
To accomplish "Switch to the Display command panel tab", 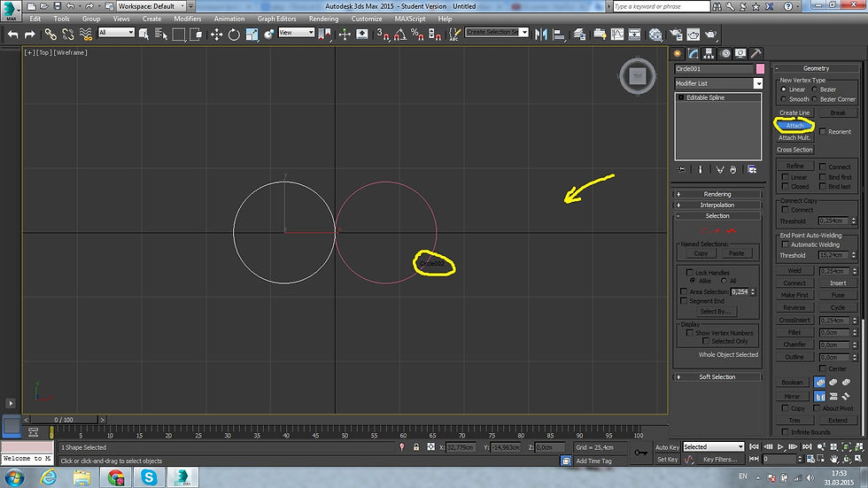I will (740, 54).
